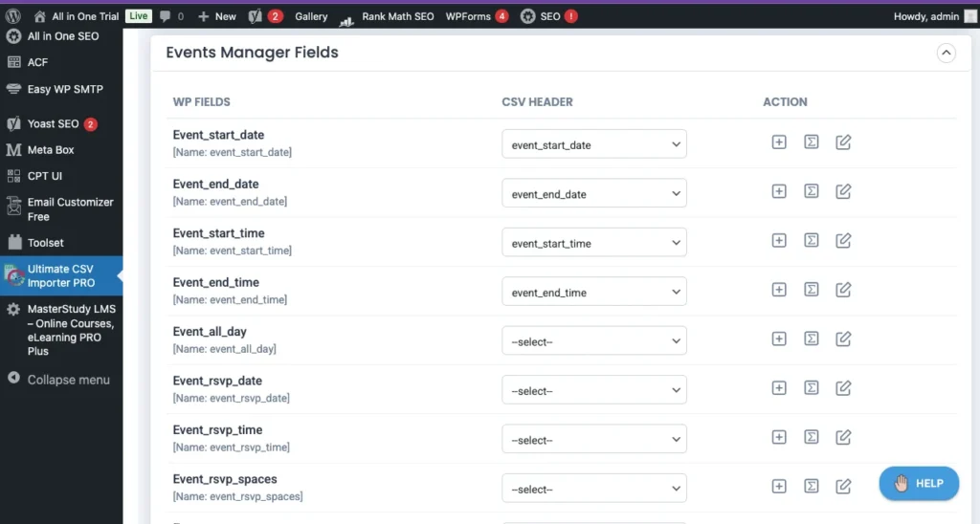Open the WordPress logo menu in admin bar
Screen dimensions: 980x524
point(13,16)
